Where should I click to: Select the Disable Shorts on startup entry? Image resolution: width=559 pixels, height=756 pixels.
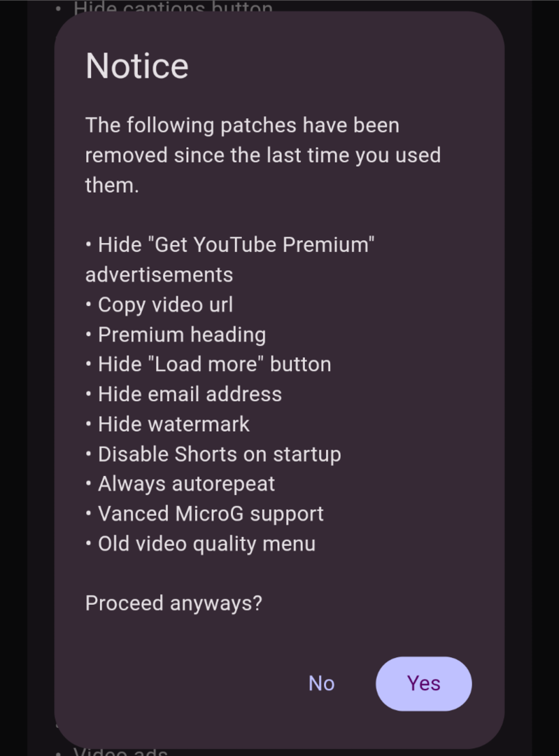point(219,454)
